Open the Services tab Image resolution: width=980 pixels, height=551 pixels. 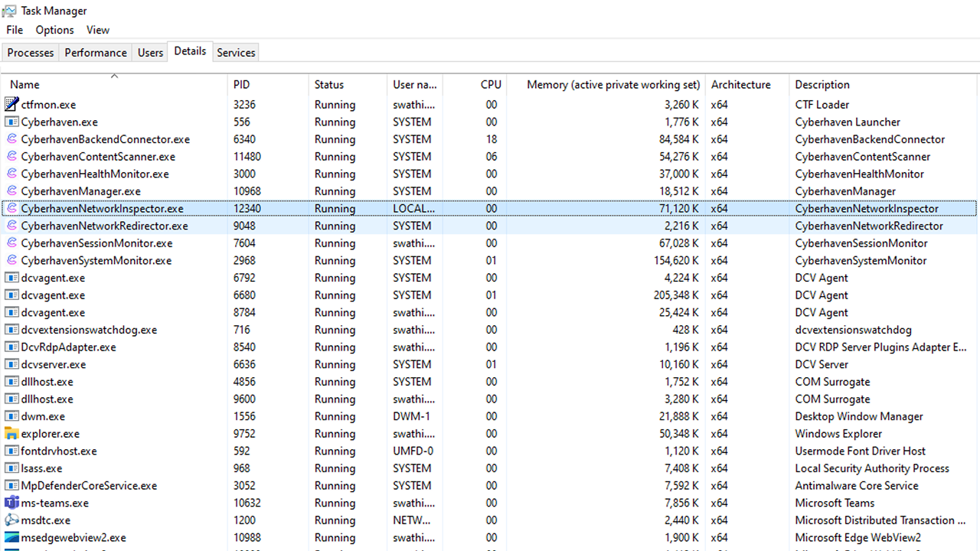236,53
